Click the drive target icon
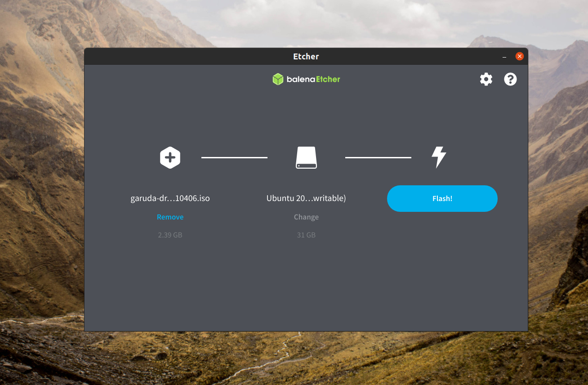This screenshot has width=588, height=385. click(x=306, y=157)
